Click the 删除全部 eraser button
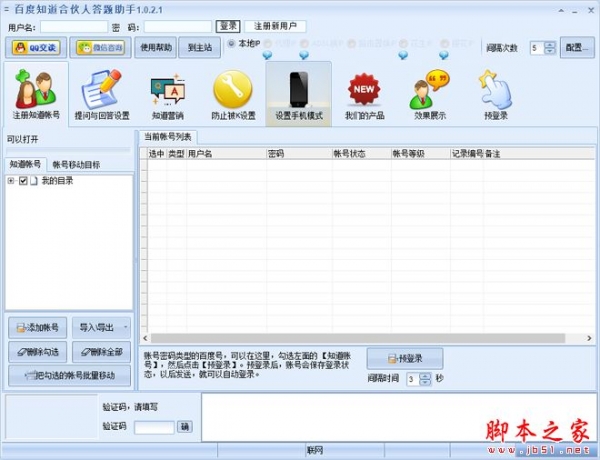 click(x=101, y=352)
